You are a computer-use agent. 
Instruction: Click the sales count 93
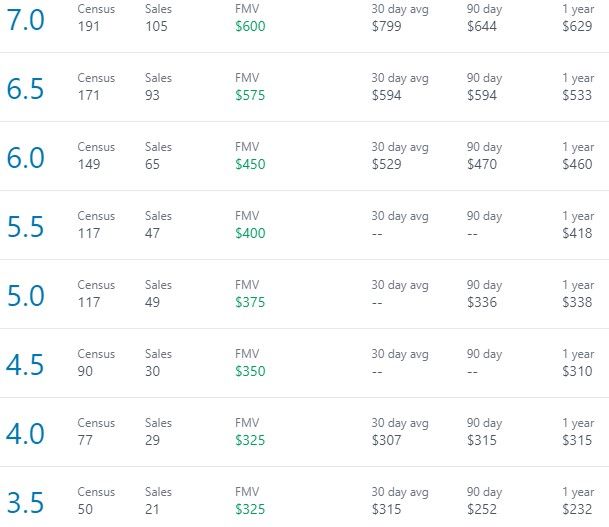click(152, 96)
